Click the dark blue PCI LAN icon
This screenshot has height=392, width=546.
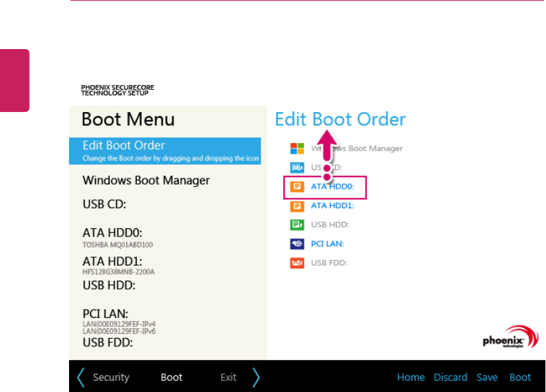(297, 244)
